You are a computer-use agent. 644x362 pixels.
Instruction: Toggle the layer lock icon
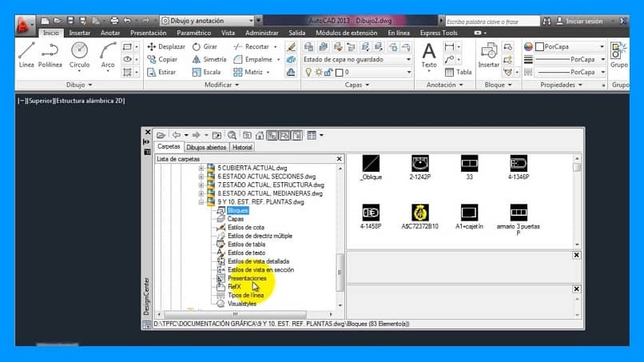328,72
